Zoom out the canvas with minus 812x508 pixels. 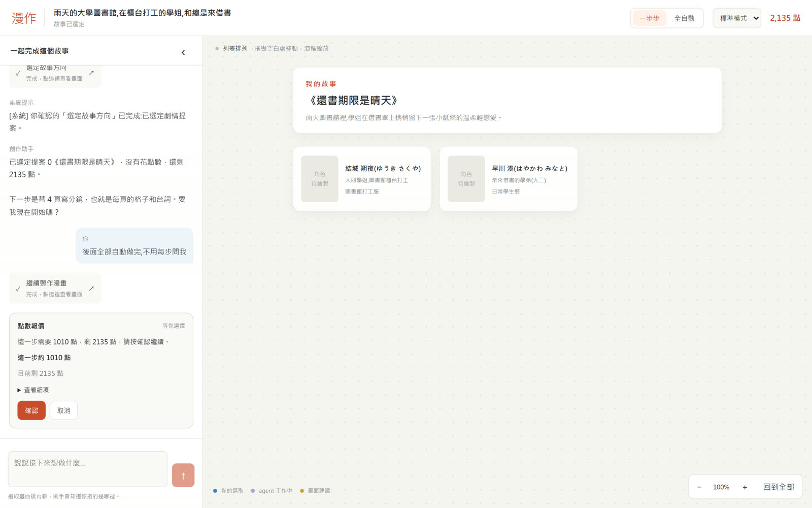click(699, 487)
